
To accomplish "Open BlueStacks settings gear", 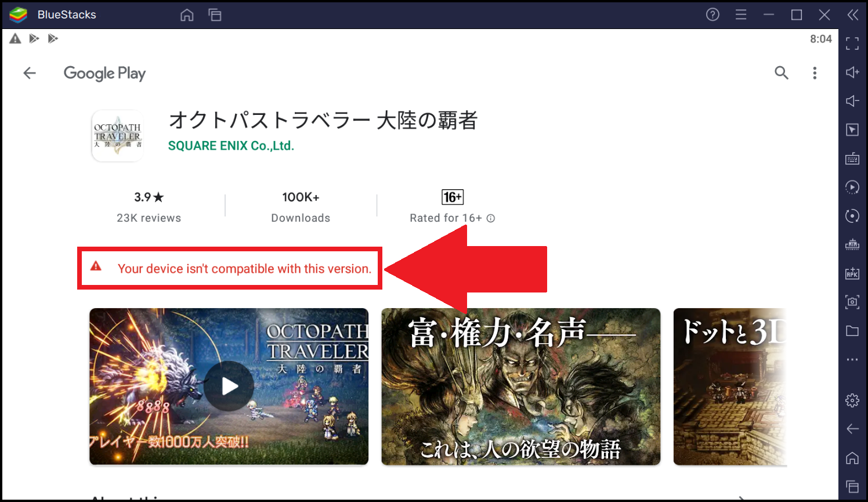I will (x=852, y=400).
